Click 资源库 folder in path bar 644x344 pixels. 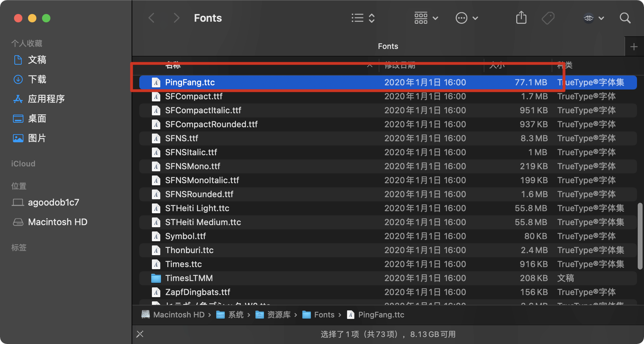(x=278, y=315)
